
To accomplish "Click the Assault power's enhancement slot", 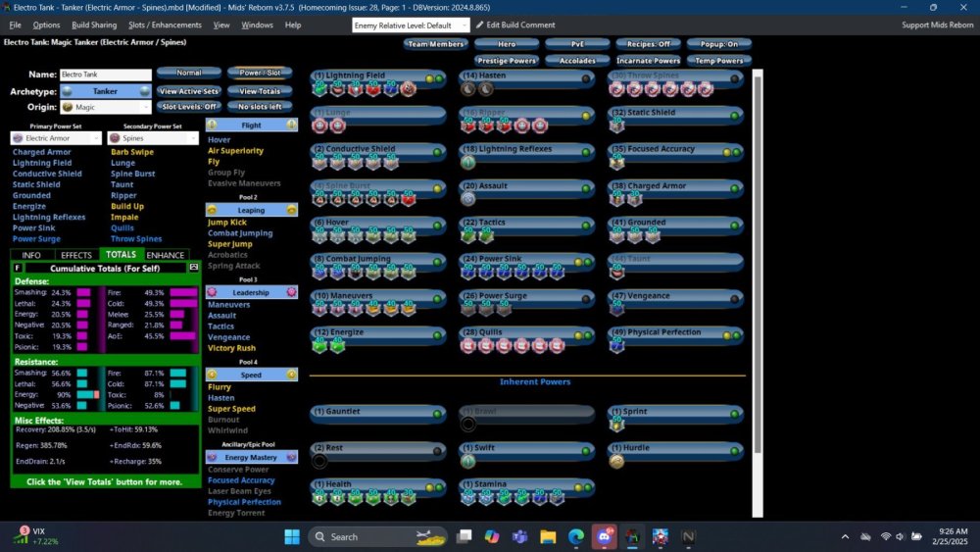I will [468, 198].
